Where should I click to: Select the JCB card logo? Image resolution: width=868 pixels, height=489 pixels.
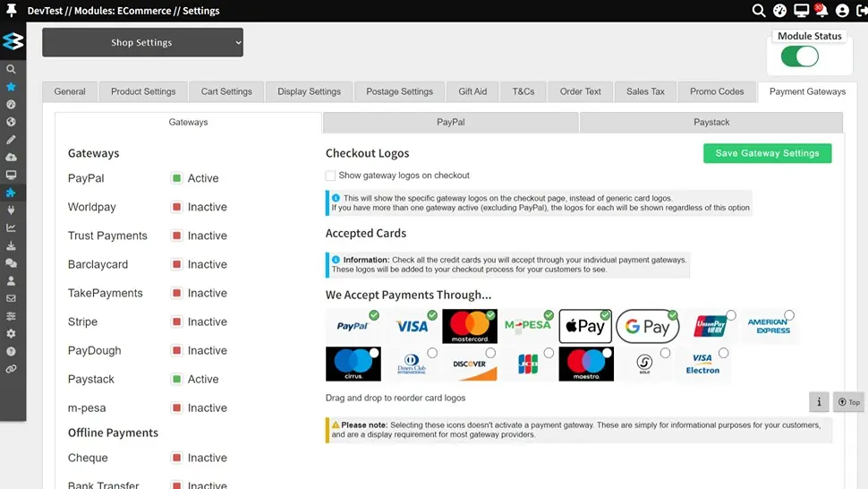528,364
